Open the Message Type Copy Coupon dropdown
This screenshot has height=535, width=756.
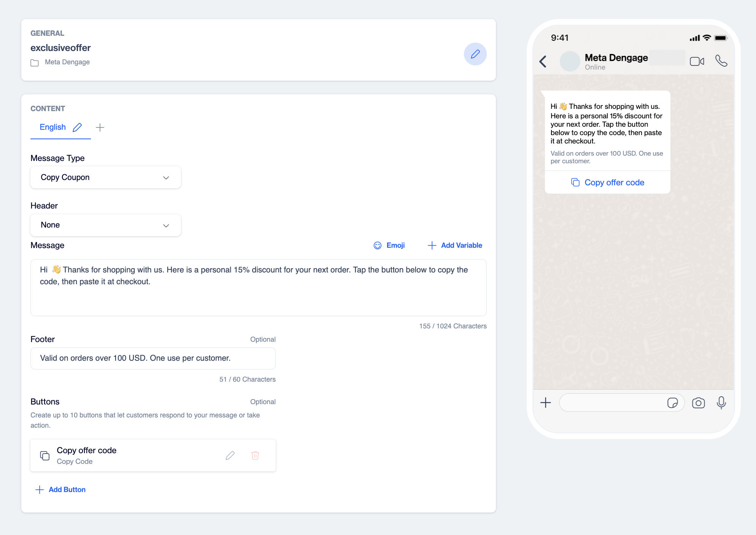click(106, 177)
